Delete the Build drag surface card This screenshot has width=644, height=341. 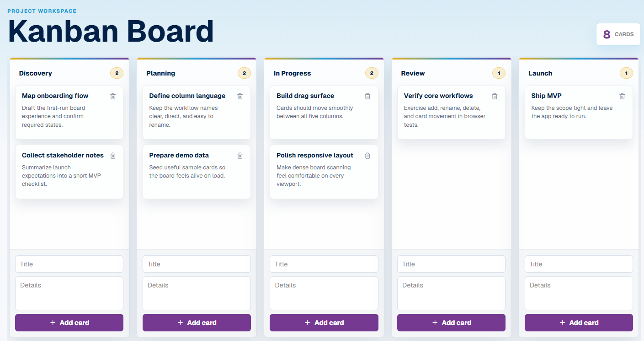point(367,96)
